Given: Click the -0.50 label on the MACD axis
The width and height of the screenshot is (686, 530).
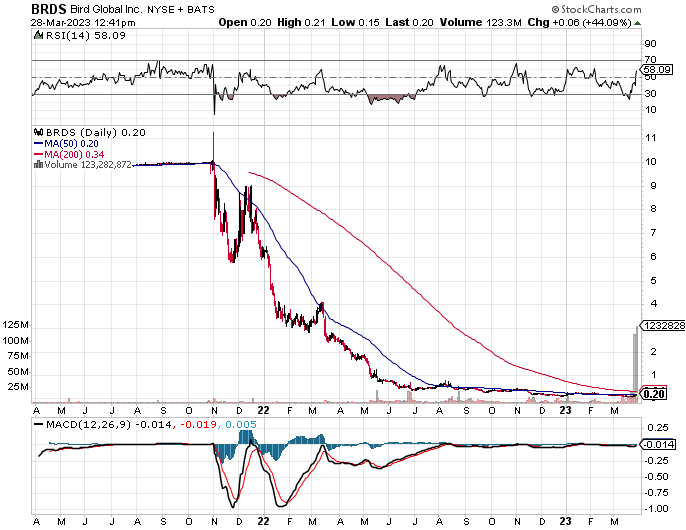Looking at the screenshot, I should pos(657,477).
